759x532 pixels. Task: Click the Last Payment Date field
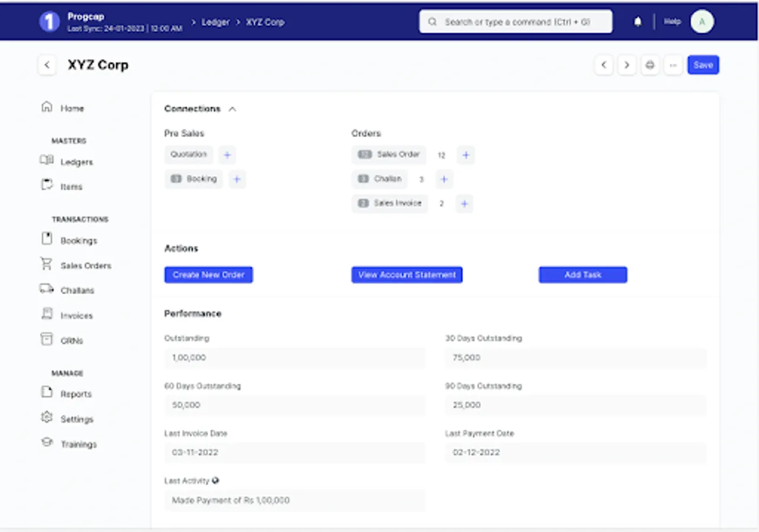coord(576,452)
